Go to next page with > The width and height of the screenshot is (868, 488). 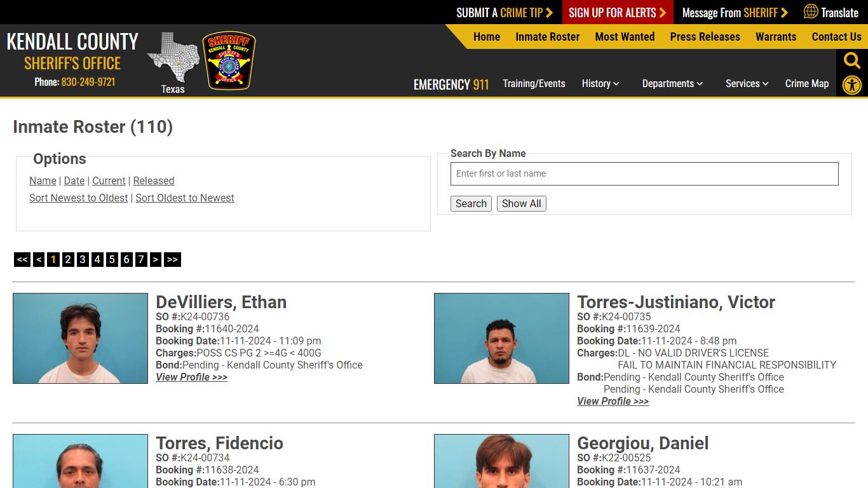[156, 259]
